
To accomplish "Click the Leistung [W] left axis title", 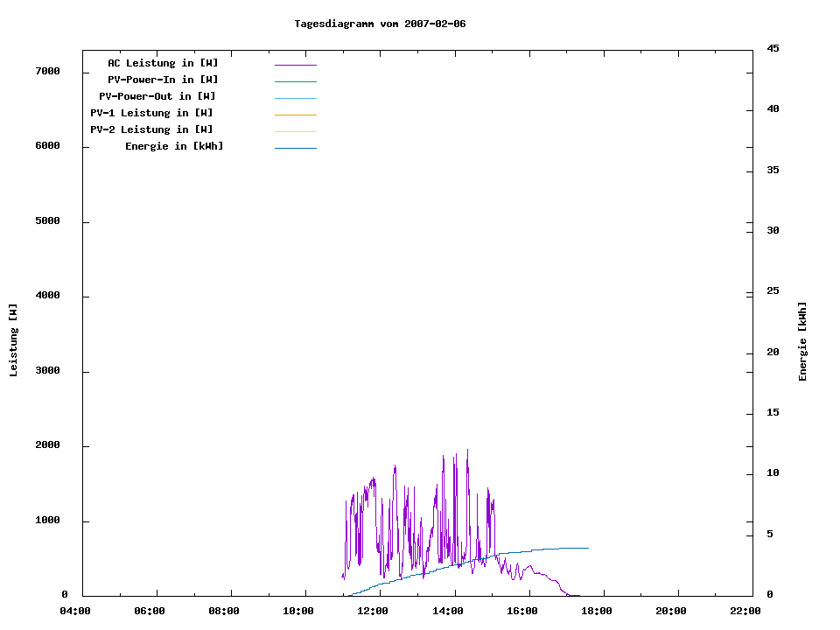I will coord(13,340).
